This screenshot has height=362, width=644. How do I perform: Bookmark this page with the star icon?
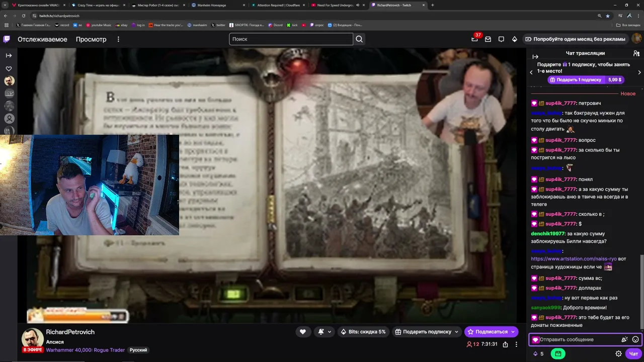607,16
